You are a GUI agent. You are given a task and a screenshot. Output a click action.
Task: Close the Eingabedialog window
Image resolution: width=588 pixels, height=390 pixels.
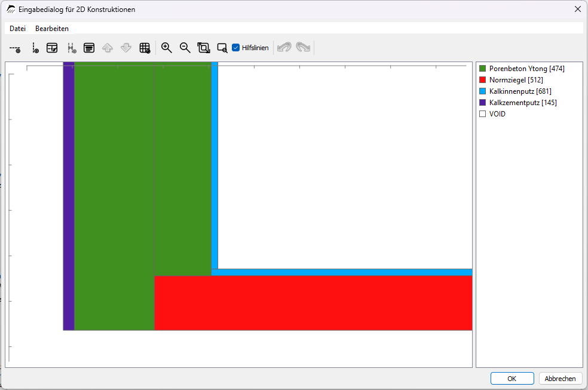[577, 9]
